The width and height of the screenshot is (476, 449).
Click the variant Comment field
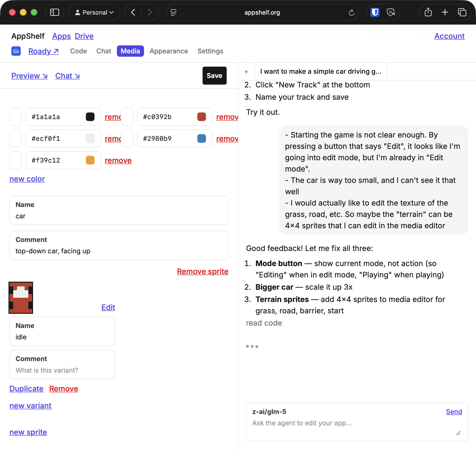pyautogui.click(x=62, y=364)
